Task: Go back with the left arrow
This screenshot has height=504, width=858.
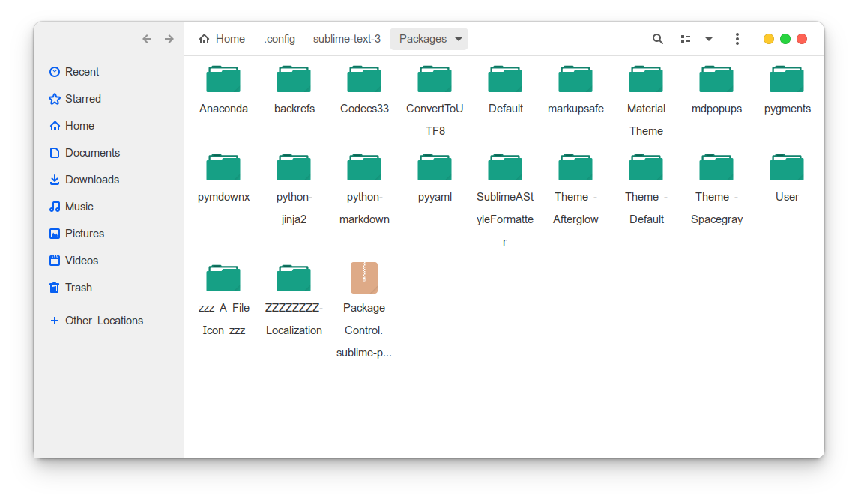Action: click(147, 39)
